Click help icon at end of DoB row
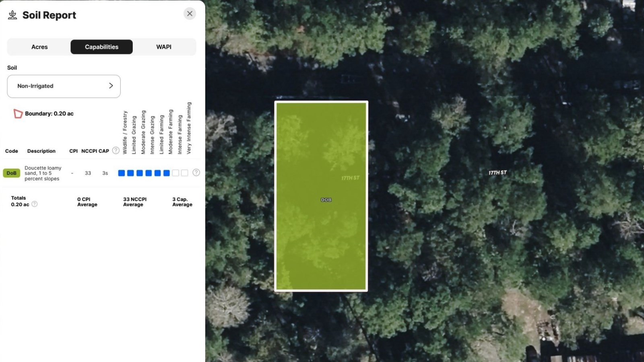Screen dimensions: 644x362 pos(196,173)
